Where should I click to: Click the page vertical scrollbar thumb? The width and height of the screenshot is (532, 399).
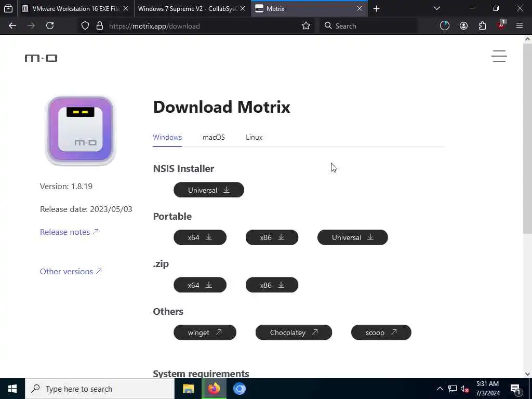pyautogui.click(x=527, y=139)
